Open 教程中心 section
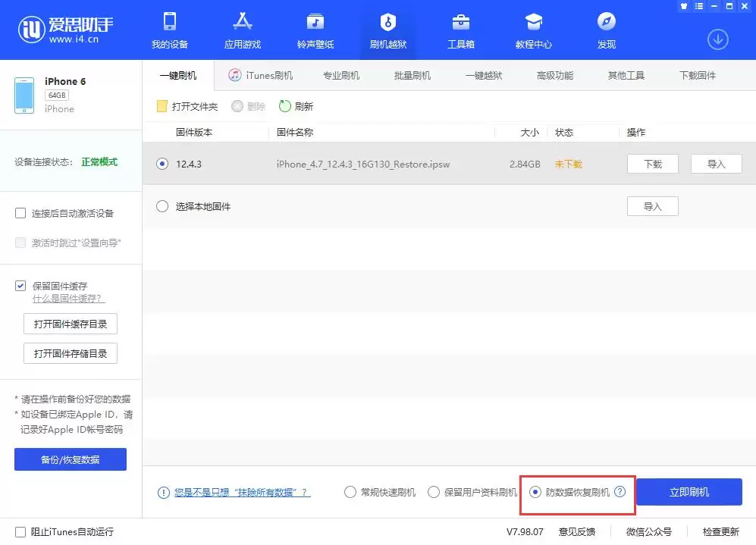 pyautogui.click(x=534, y=30)
